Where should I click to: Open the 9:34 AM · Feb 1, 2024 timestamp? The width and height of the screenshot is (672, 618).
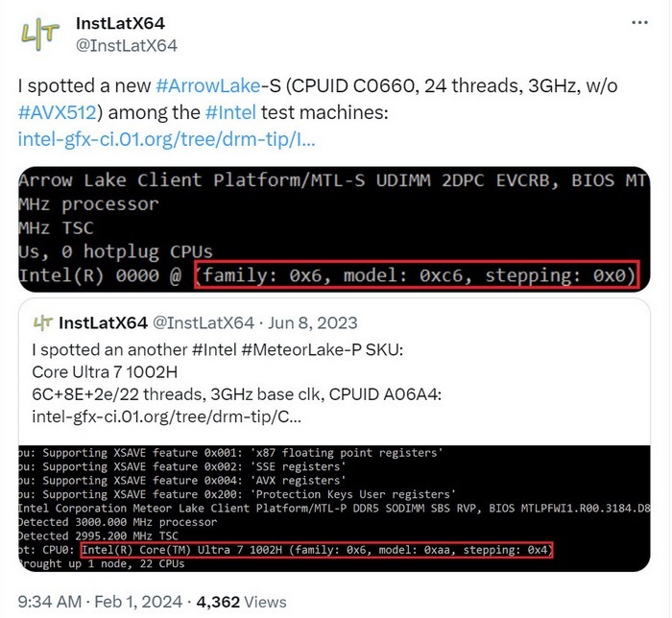click(x=100, y=602)
